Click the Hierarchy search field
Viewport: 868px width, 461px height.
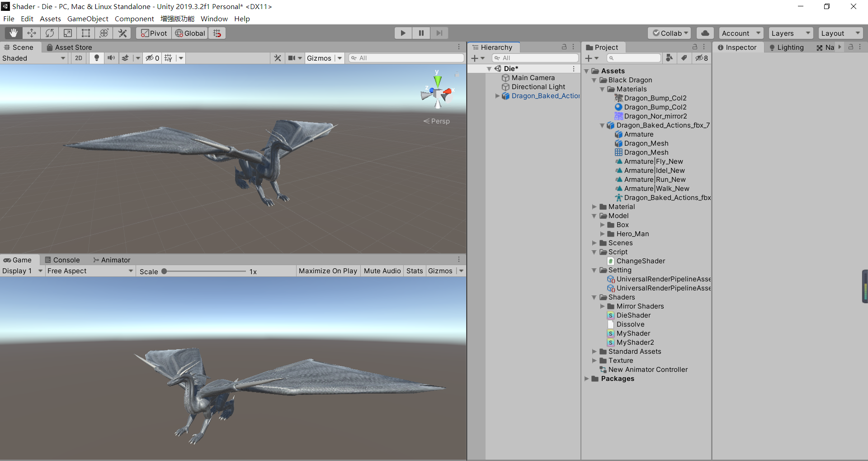pos(535,58)
